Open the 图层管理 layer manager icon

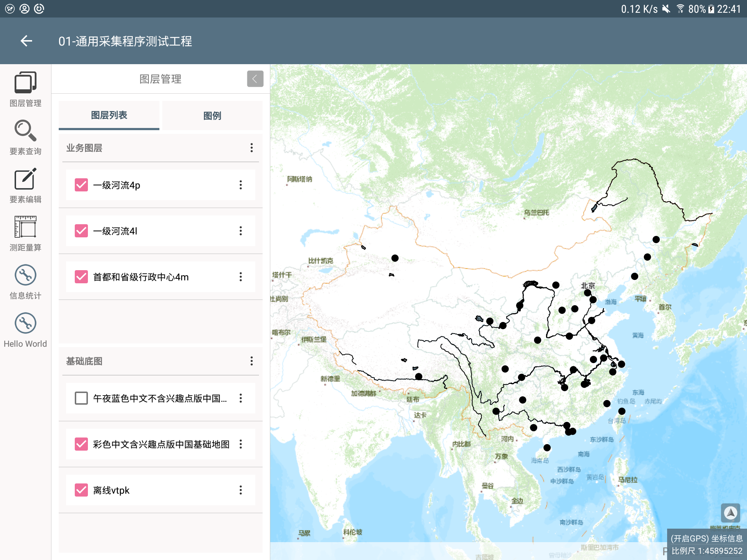coord(25,83)
